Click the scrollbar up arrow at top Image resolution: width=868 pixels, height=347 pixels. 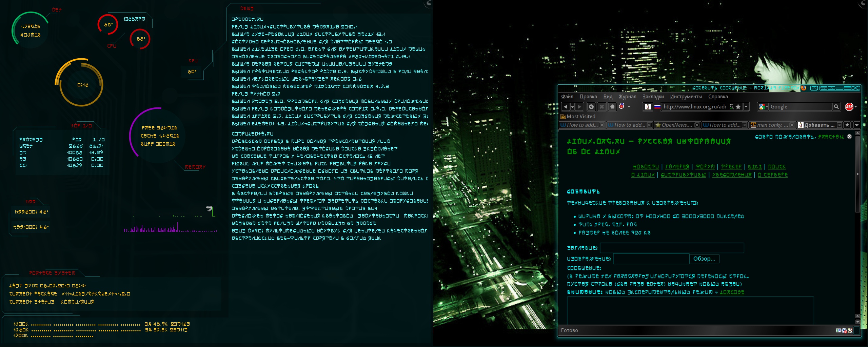[857, 133]
